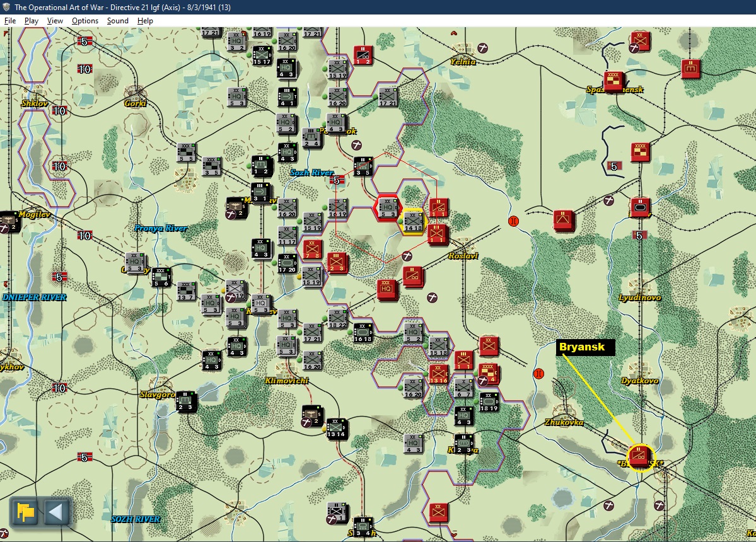The width and height of the screenshot is (756, 542).
Task: Select the gray brigade counter 6 7
Action: pos(463,388)
